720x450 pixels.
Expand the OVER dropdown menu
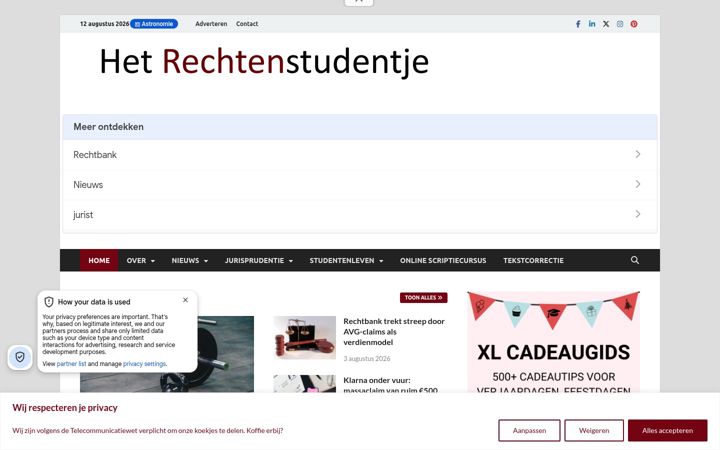pyautogui.click(x=141, y=260)
